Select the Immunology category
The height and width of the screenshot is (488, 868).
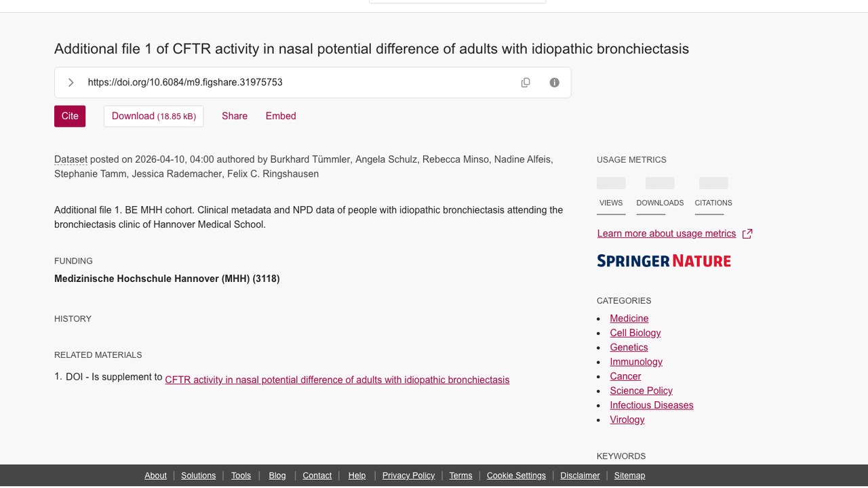[636, 362]
